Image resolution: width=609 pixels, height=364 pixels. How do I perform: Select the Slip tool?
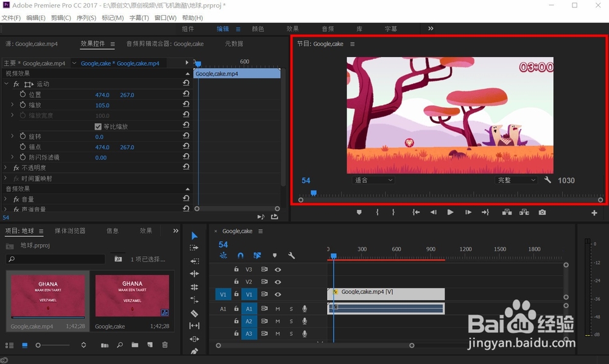coord(194,326)
